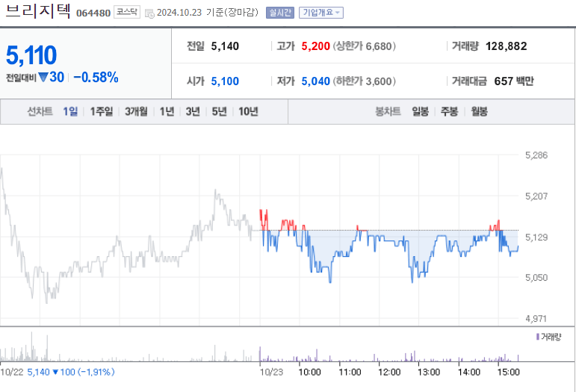Click the 봉차트 section label
This screenshot has width=576, height=392.
click(388, 111)
